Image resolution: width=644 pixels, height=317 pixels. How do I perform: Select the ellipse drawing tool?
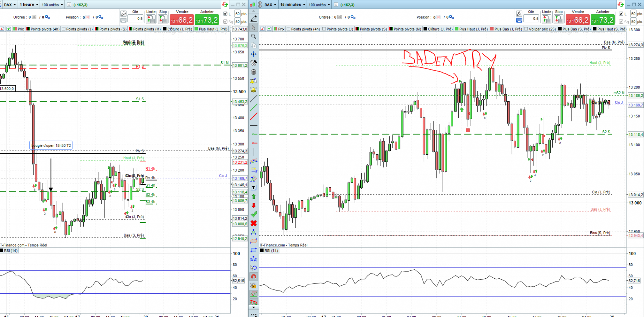254,241
